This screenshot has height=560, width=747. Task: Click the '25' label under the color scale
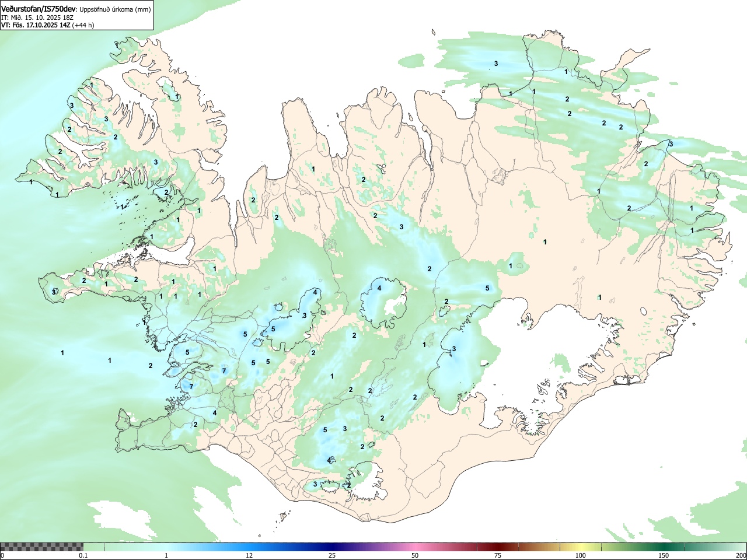pyautogui.click(x=332, y=555)
